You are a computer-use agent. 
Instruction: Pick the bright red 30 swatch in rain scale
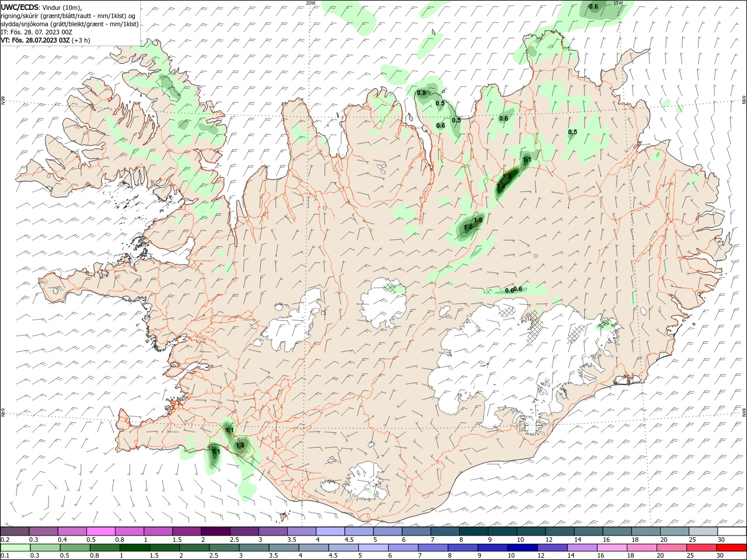point(732,548)
